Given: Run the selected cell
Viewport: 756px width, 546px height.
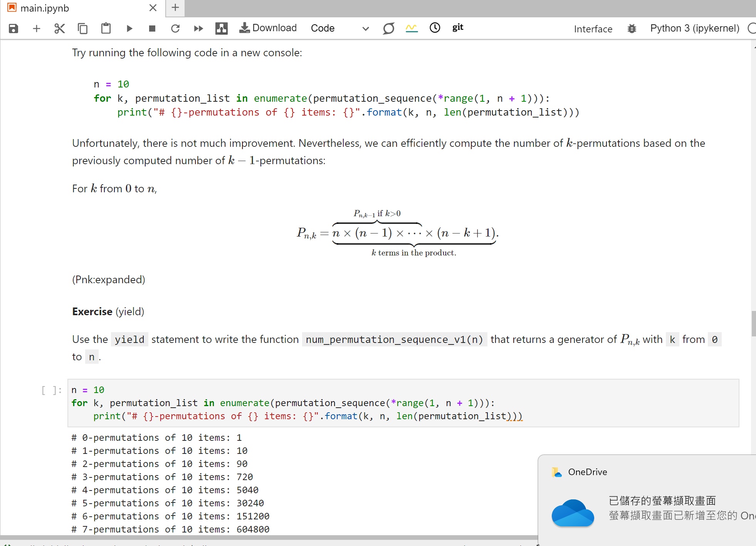Looking at the screenshot, I should point(129,29).
